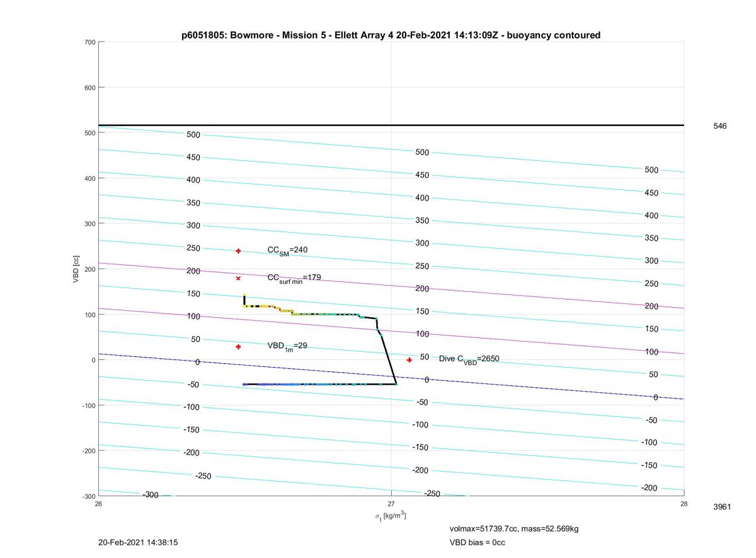Screen dimensions: 756x558
Task: Select the x-axis tick label 27
Action: [391, 504]
